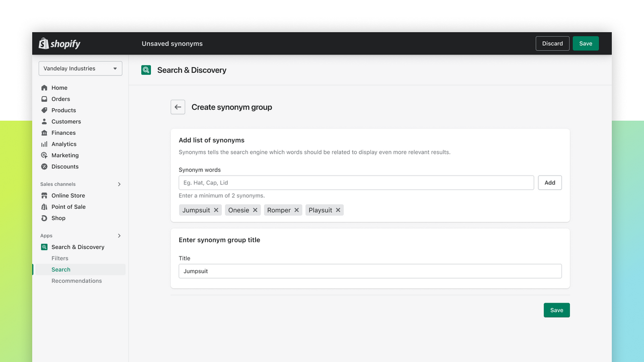644x362 pixels.
Task: Click the Home icon in sidebar
Action: pyautogui.click(x=44, y=87)
